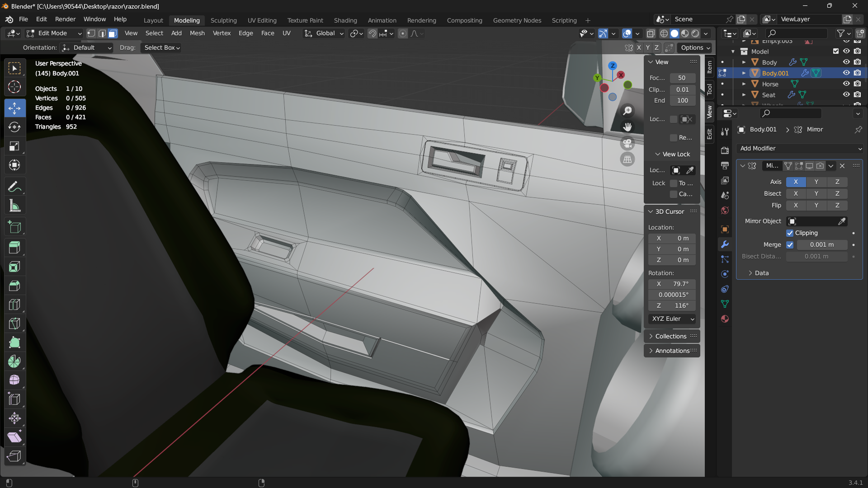Select the Rotate tool in toolbar
The height and width of the screenshot is (488, 868).
[14, 127]
